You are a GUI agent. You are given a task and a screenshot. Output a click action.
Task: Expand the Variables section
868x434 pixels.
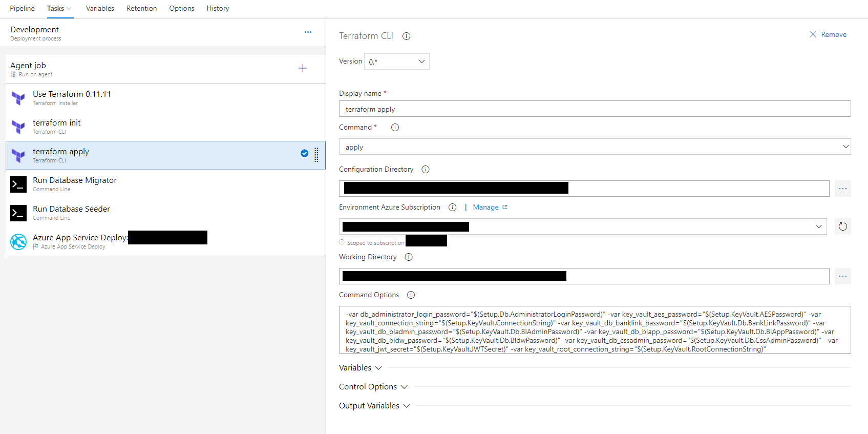(x=361, y=367)
